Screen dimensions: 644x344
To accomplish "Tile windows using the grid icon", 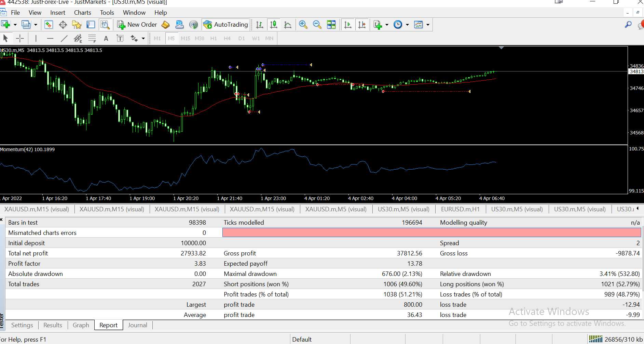I will pyautogui.click(x=331, y=25).
